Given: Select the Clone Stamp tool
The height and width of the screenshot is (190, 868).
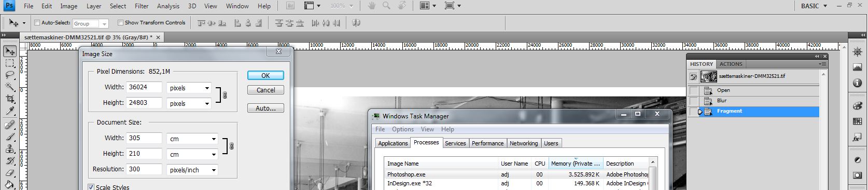Looking at the screenshot, I should coord(10,148).
